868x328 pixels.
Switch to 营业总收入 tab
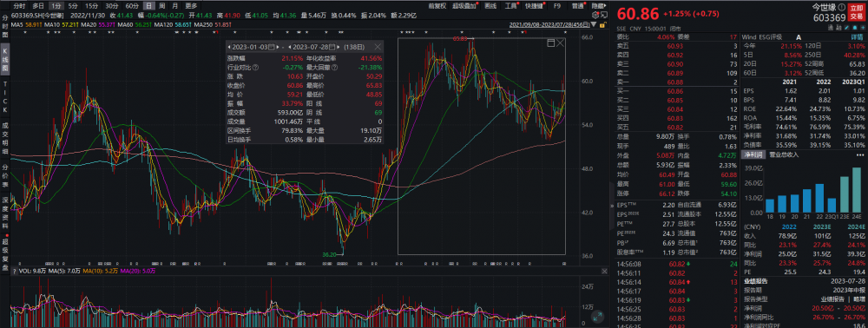point(783,154)
